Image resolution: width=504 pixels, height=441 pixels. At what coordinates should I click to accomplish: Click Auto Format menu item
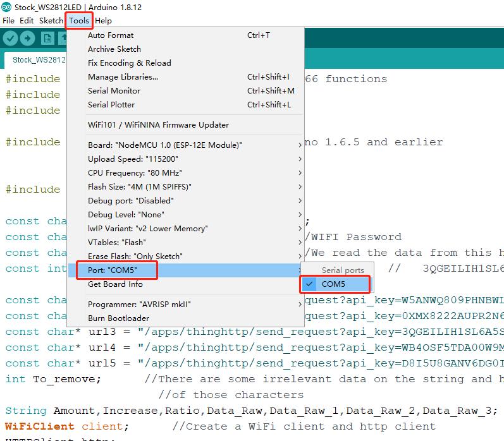point(111,35)
